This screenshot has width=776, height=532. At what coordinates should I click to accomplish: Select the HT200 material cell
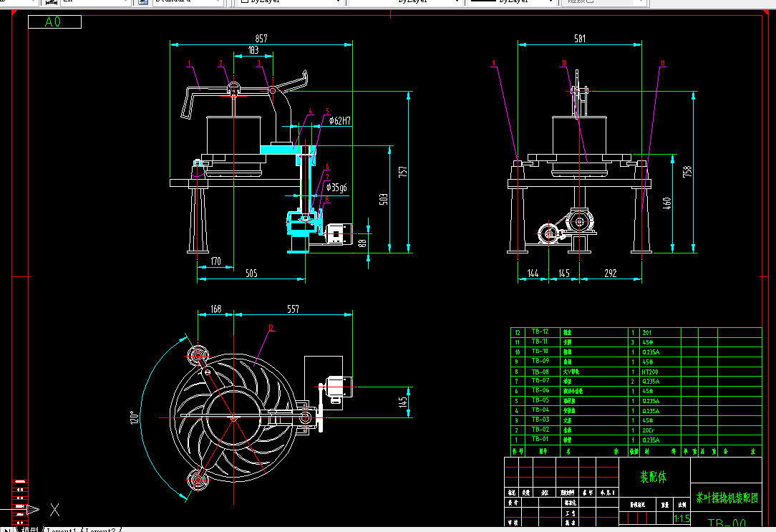pyautogui.click(x=660, y=372)
